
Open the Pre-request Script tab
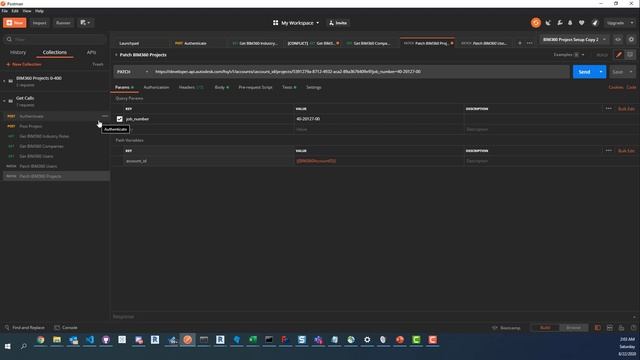point(255,87)
